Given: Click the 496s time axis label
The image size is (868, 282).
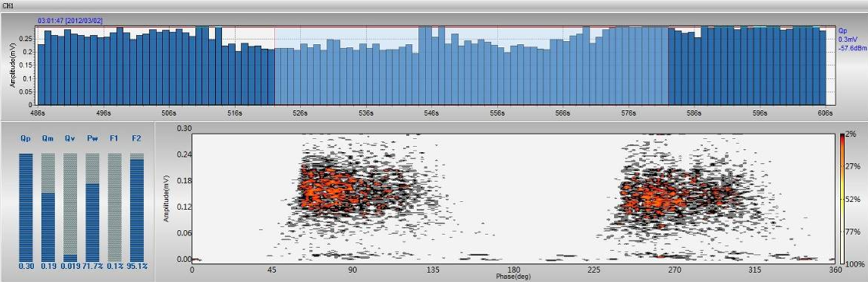Looking at the screenshot, I should (x=103, y=112).
